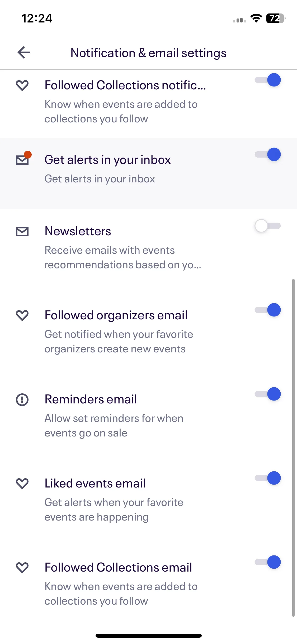Viewport: 297px width, 644px height.
Task: Disable Followed Collections notifications toggle
Action: coord(267,80)
